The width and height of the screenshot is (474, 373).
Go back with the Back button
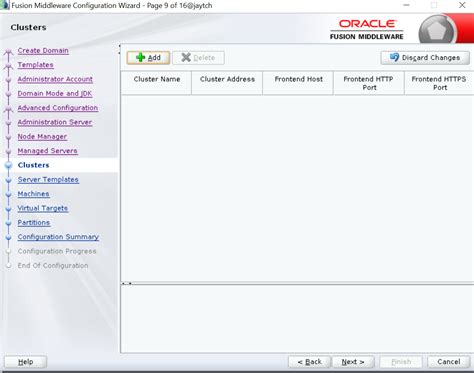point(309,362)
